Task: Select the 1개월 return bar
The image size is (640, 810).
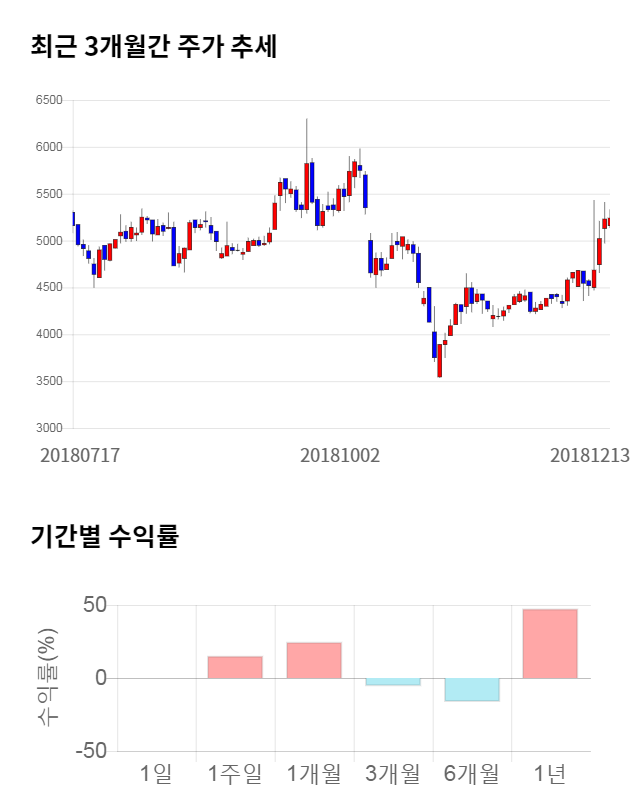Action: (314, 660)
